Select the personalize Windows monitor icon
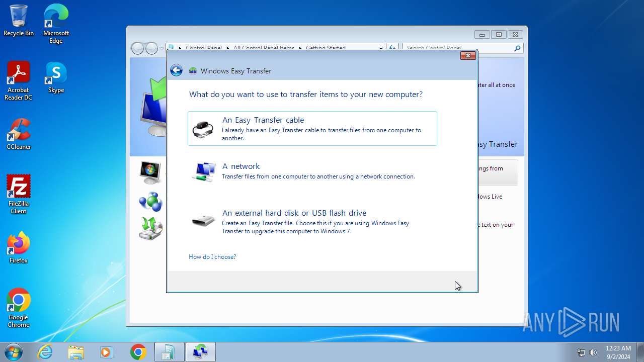 (150, 172)
